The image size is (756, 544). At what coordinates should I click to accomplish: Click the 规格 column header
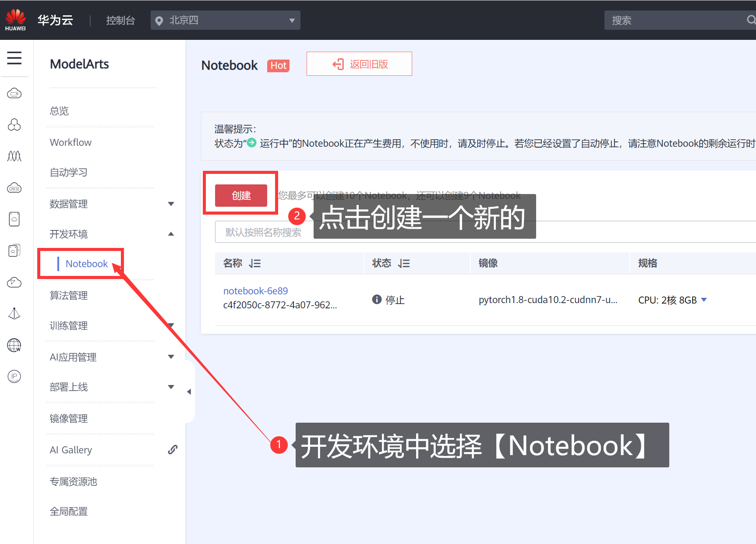coord(648,263)
